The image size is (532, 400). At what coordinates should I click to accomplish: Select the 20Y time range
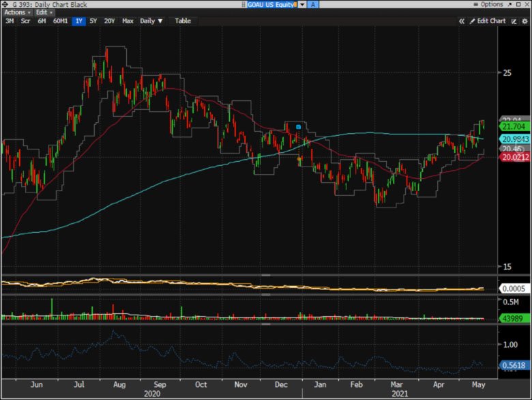point(109,21)
